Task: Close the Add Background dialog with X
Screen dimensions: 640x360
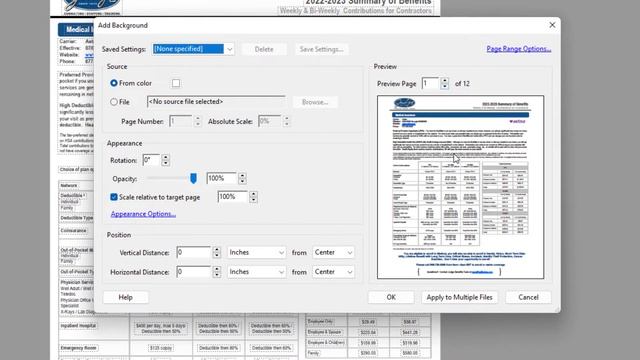Action: coord(552,25)
